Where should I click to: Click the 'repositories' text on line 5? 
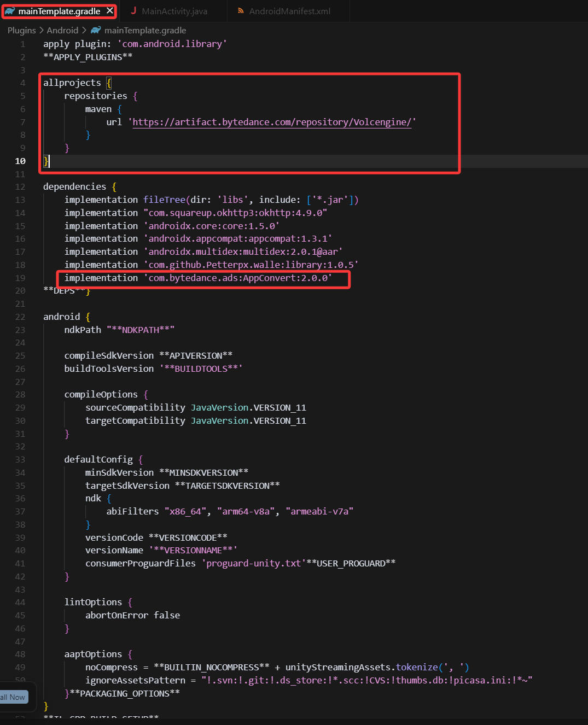click(x=96, y=96)
